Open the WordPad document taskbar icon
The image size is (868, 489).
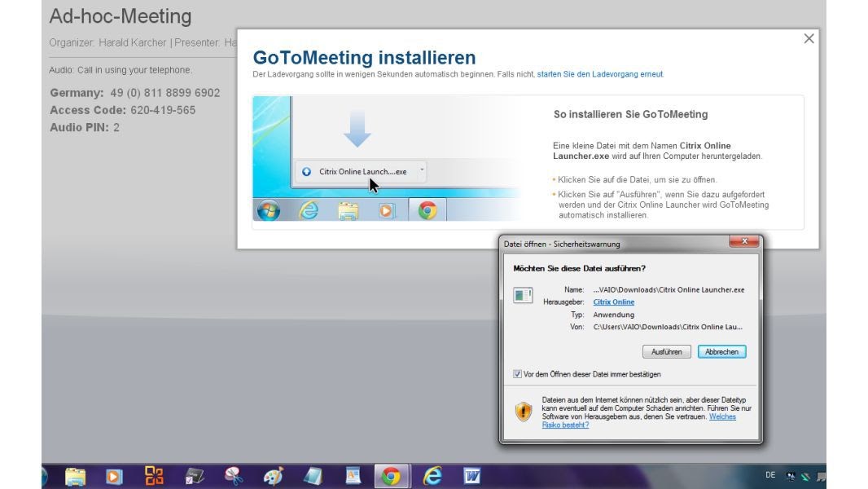coord(353,476)
